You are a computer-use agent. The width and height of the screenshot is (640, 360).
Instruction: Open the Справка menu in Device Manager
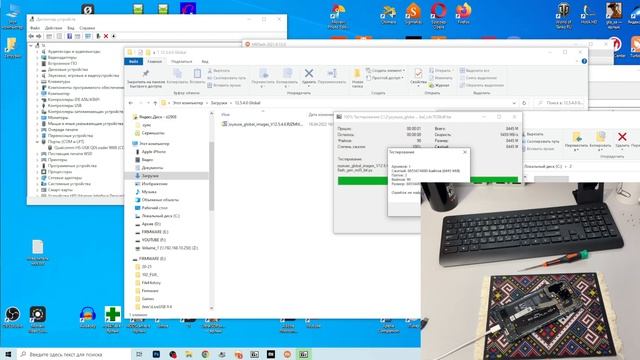tap(87, 28)
